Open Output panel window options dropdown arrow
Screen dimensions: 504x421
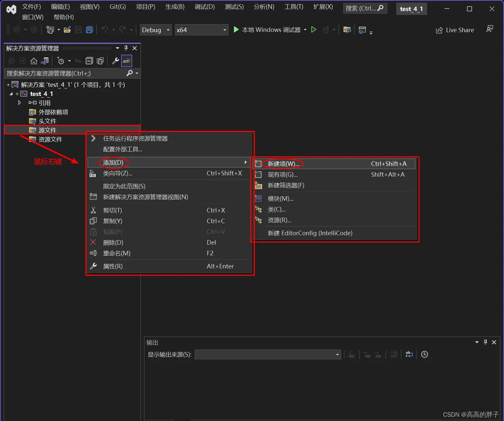click(477, 342)
